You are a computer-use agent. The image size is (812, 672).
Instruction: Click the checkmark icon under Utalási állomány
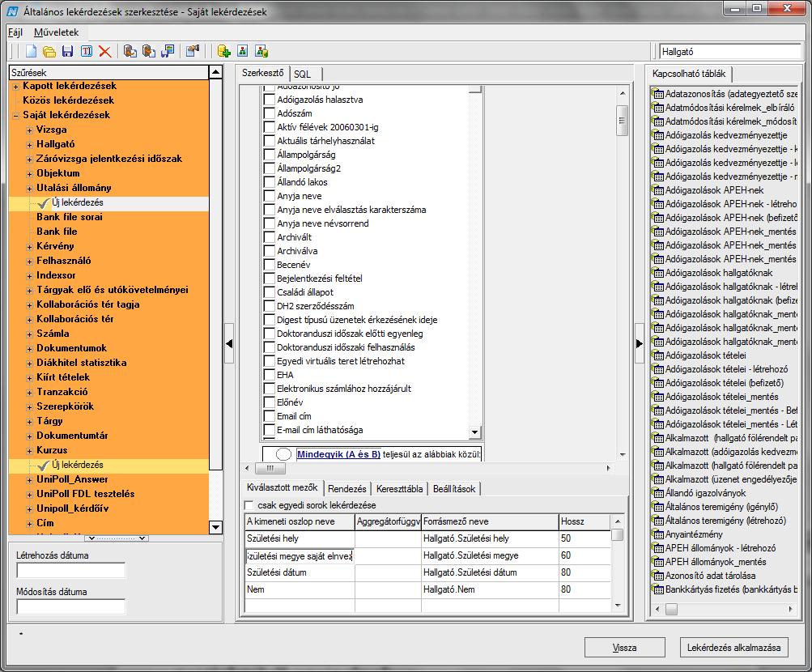[x=44, y=203]
